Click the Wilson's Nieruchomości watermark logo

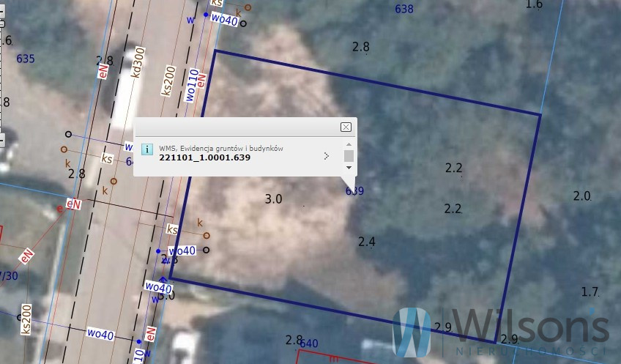[501, 332]
